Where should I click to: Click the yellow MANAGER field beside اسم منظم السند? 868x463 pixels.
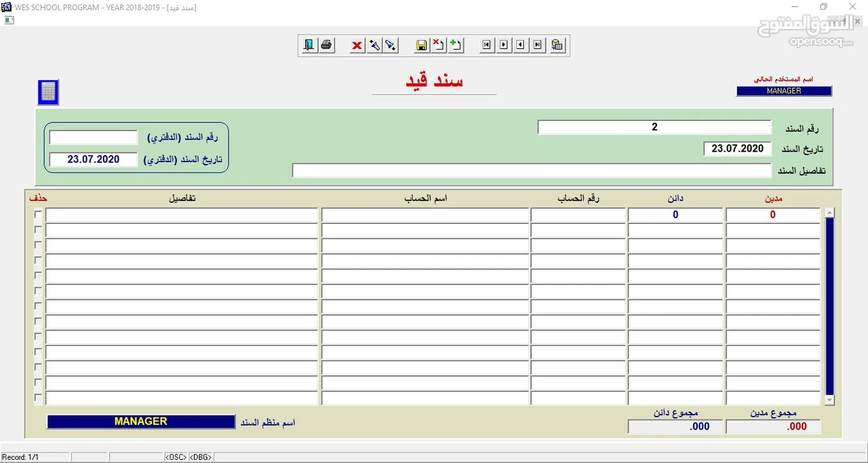(141, 422)
